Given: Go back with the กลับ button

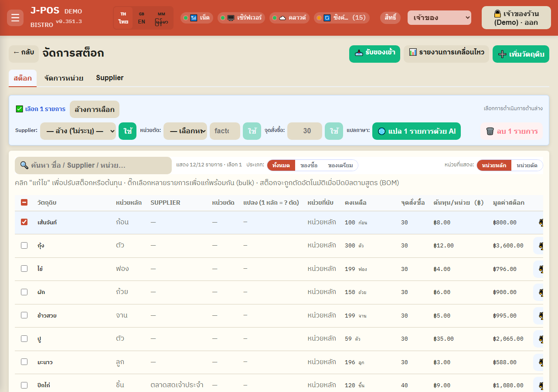Looking at the screenshot, I should coord(24,54).
